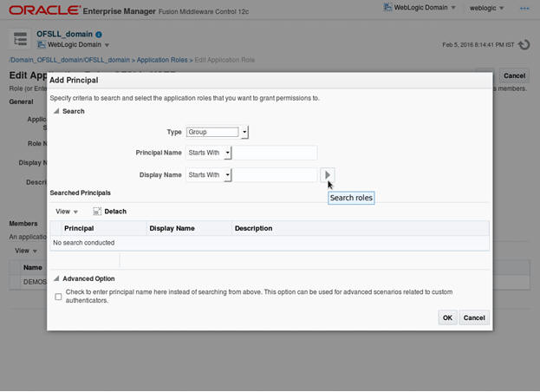This screenshot has width=540, height=392.
Task: Click the OFSLL_domain info icon
Action: [x=99, y=35]
